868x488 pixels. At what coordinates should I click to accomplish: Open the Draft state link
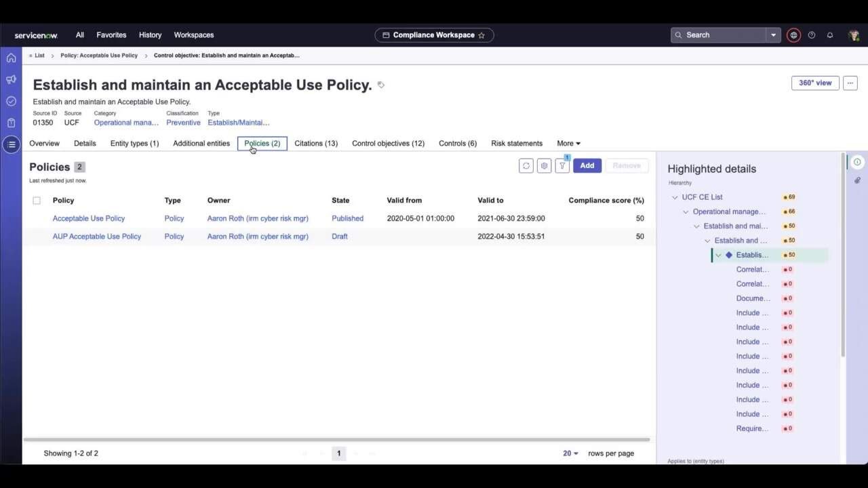pyautogui.click(x=340, y=237)
